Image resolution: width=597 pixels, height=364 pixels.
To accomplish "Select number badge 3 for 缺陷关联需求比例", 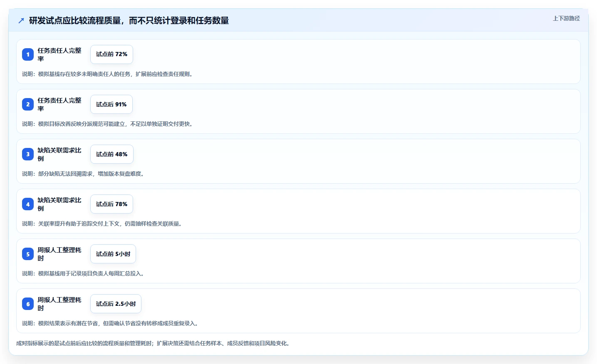I will [x=28, y=154].
